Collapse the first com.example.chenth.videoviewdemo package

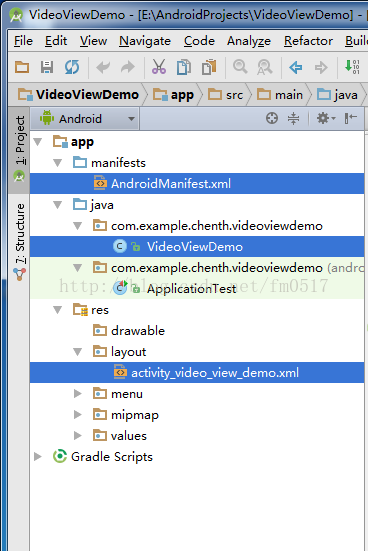tap(78, 226)
